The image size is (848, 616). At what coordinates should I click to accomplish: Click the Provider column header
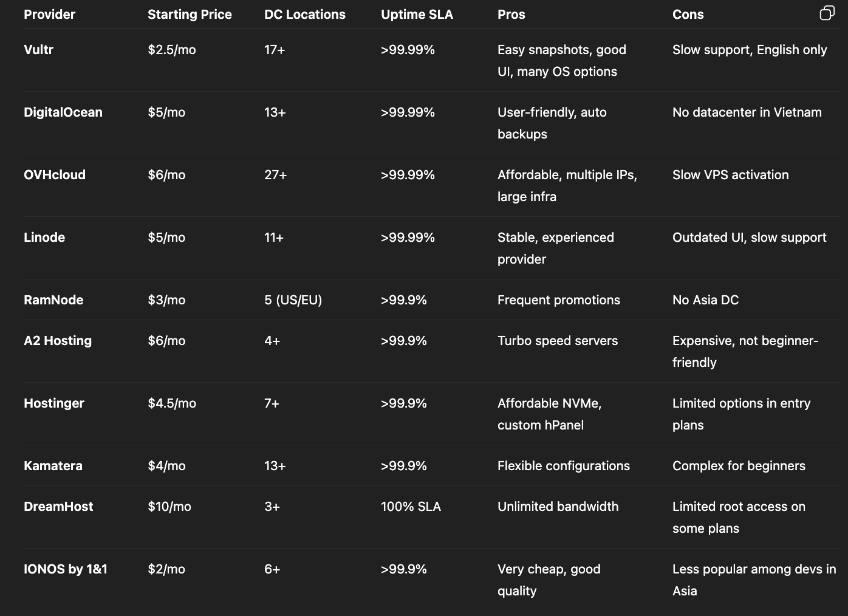point(49,15)
